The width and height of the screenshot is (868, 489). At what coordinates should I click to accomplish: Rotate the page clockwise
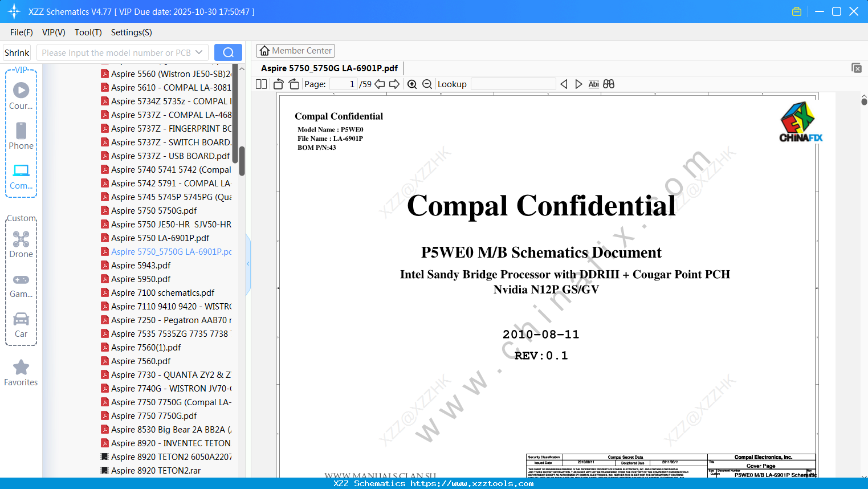click(x=294, y=84)
